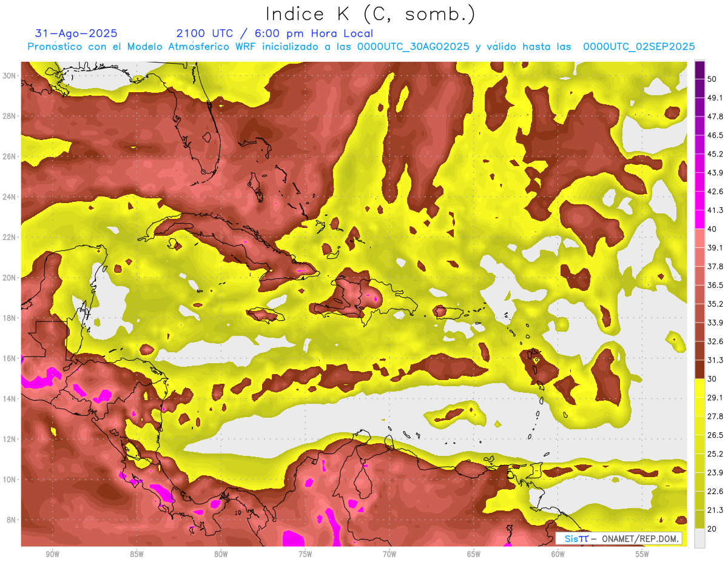Click the colorbar value '25.2'
This screenshot has height=562, width=728.
[x=715, y=455]
